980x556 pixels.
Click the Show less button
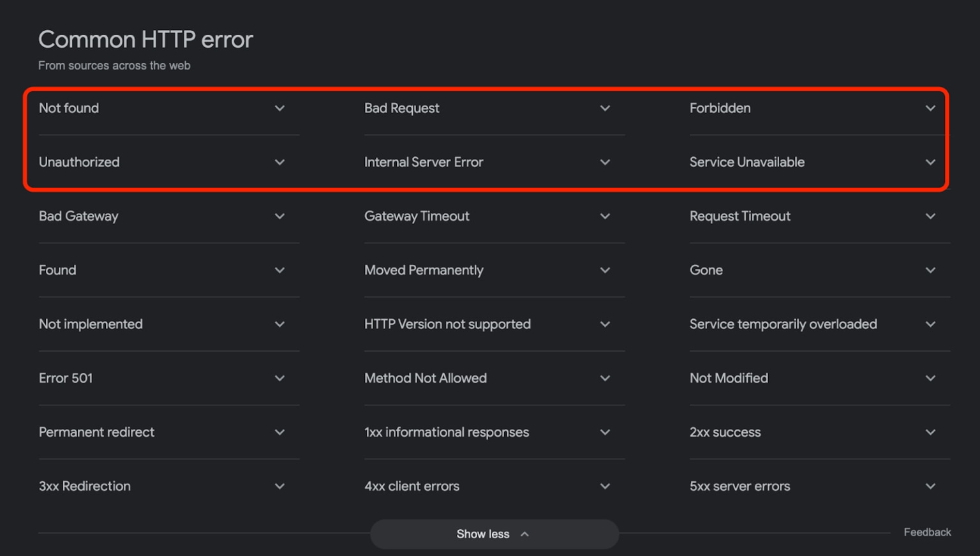[494, 534]
